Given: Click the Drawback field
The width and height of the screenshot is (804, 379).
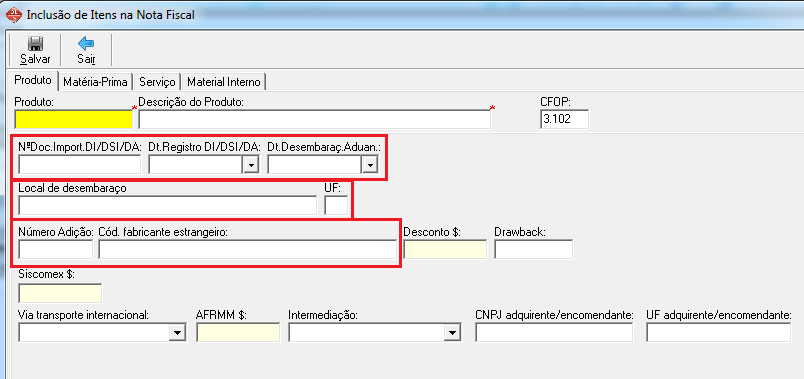Looking at the screenshot, I should pyautogui.click(x=534, y=250).
